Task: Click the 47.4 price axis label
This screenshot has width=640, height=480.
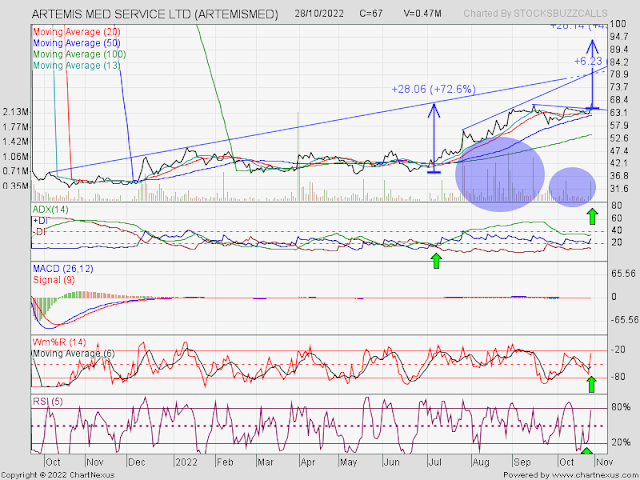Action: click(619, 151)
